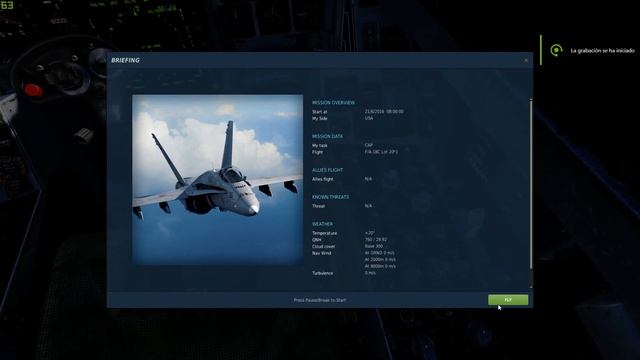640x360 pixels.
Task: Click the 'Threat' label
Action: pos(318,206)
